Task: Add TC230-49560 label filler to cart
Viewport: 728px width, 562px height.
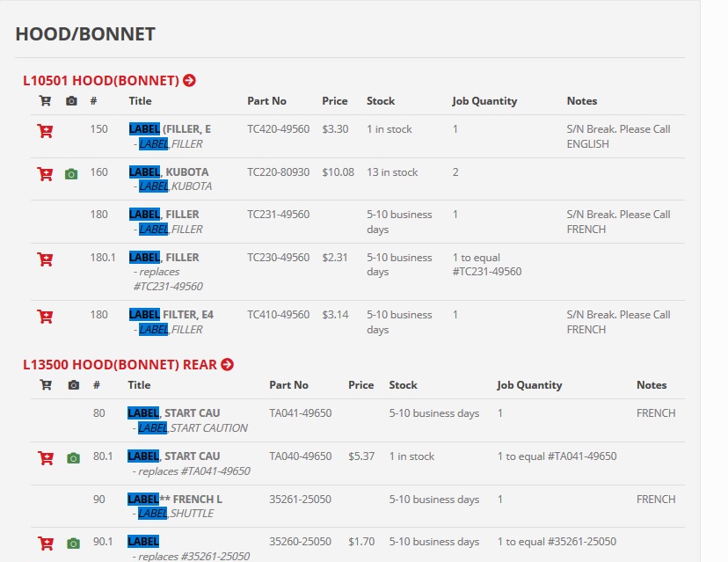Action: tap(45, 259)
